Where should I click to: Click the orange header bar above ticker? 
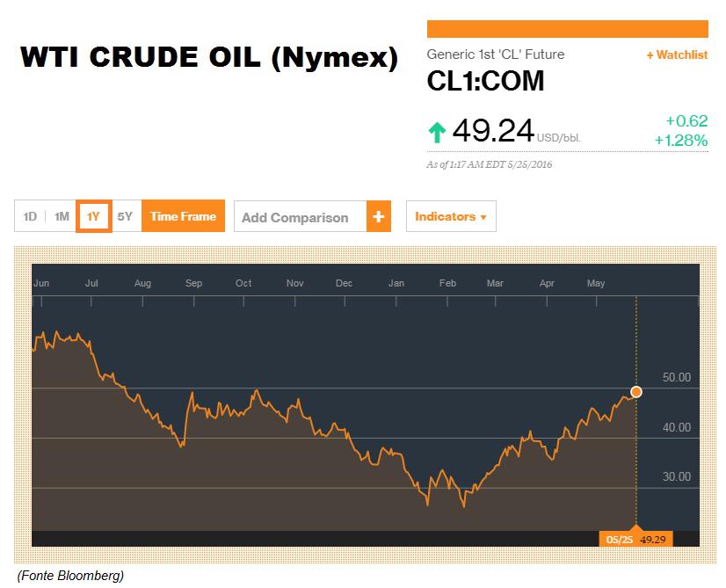click(568, 29)
